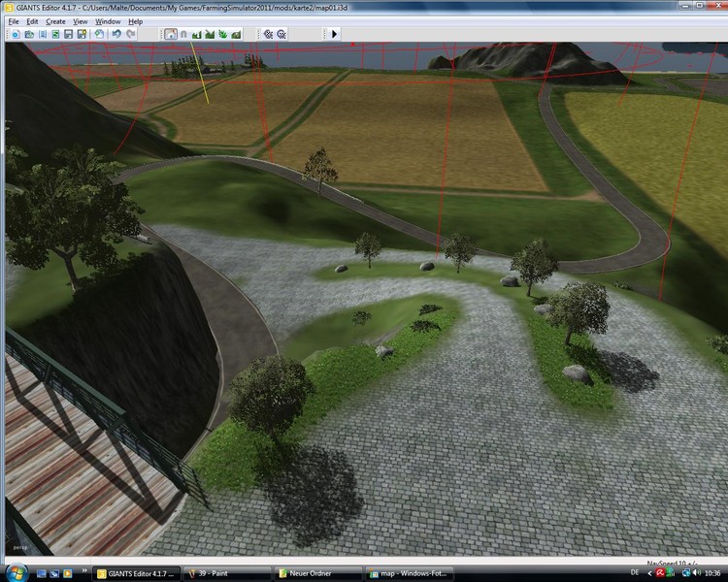Expand the quick launch overflow chevron
The image size is (728, 582).
click(84, 570)
